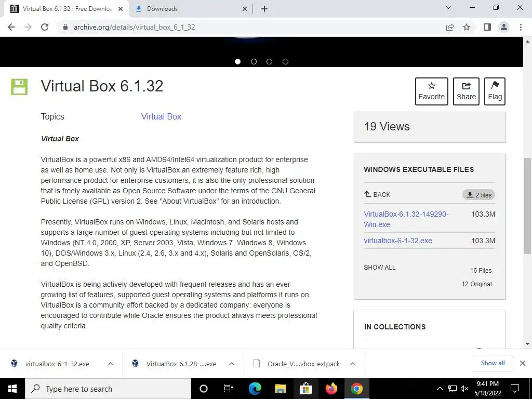Click the Chrome taskbar icon
This screenshot has height=399, width=532.
(x=356, y=389)
